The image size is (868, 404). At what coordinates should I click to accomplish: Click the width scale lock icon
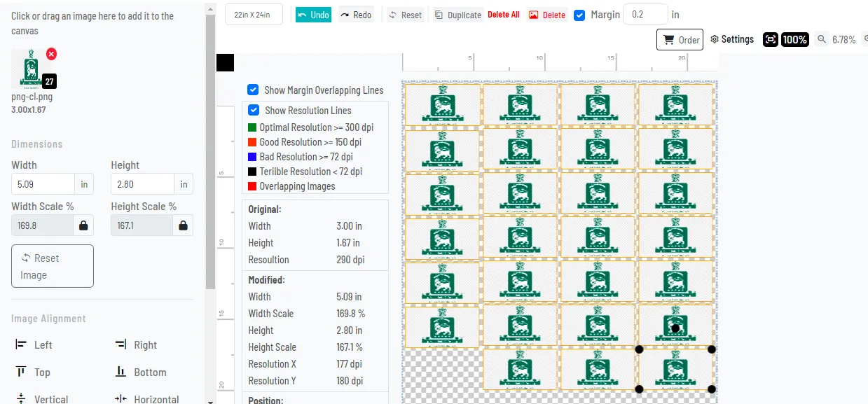(83, 225)
